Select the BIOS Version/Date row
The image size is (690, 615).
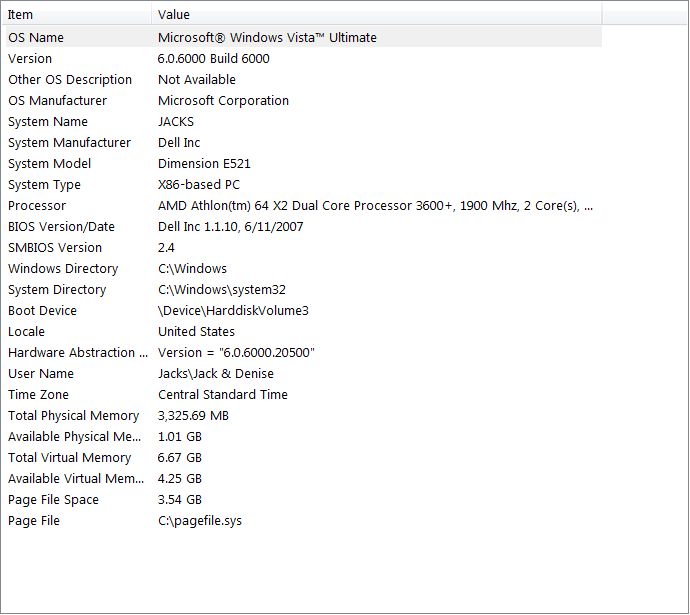click(x=304, y=227)
